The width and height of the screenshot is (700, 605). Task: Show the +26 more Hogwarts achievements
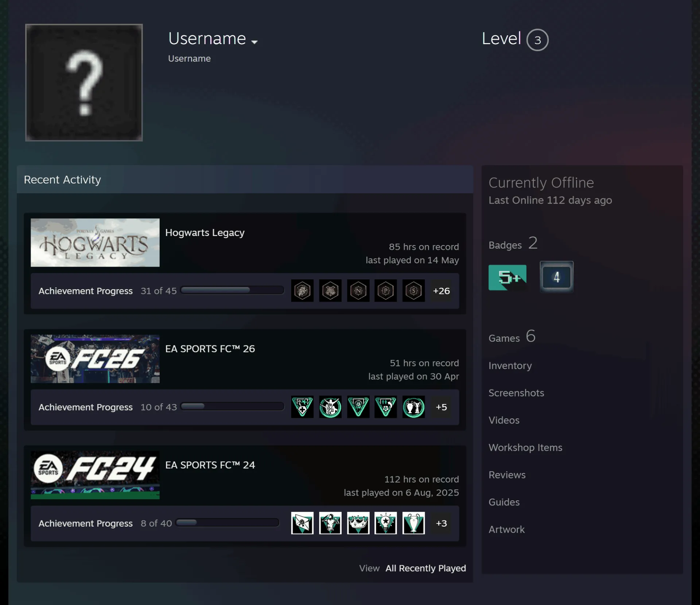pyautogui.click(x=441, y=291)
